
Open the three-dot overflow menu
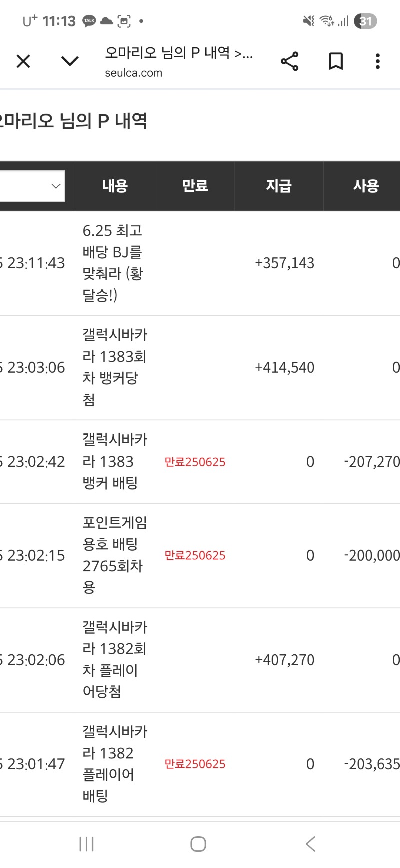click(x=378, y=61)
